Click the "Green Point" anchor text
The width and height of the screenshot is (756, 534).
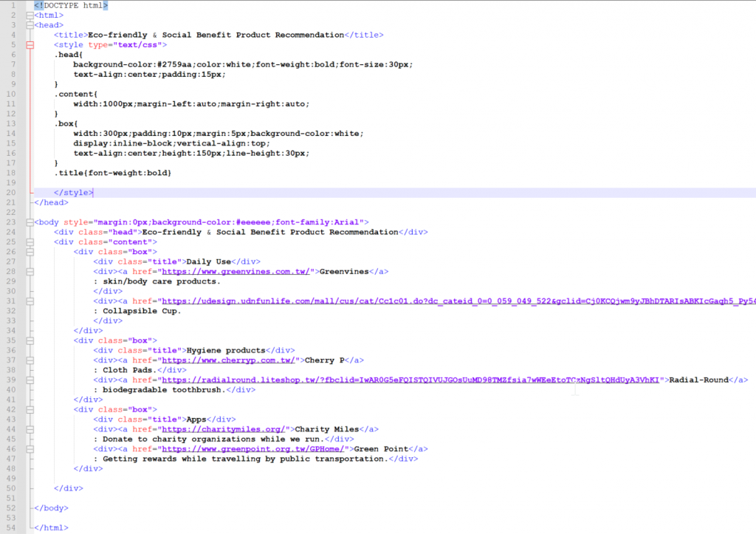pyautogui.click(x=381, y=449)
